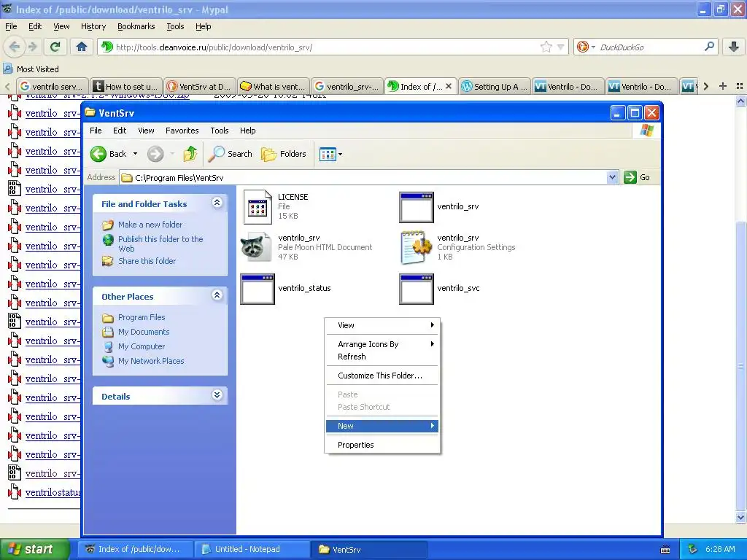The height and width of the screenshot is (560, 747).
Task: Expand the View submenu in context menu
Action: pyautogui.click(x=382, y=325)
